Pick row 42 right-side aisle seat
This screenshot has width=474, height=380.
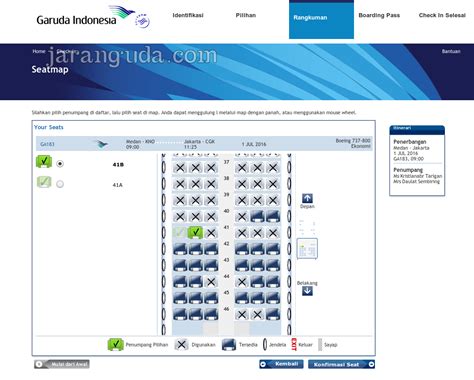[242, 249]
